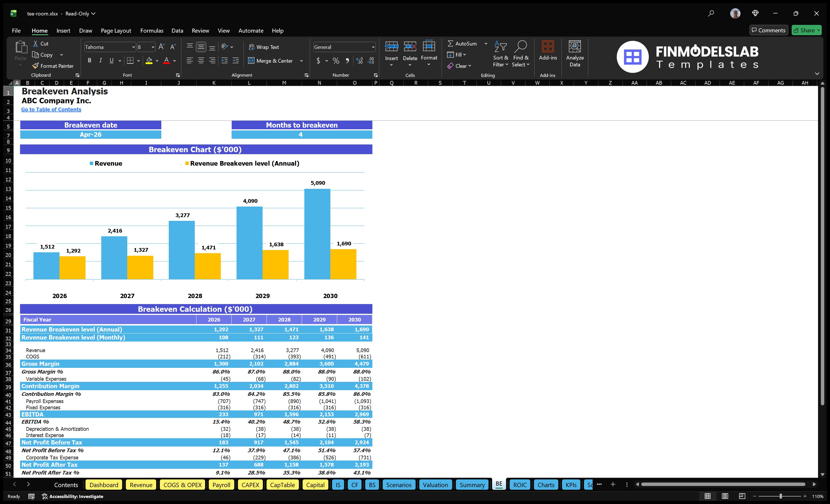Open Sort & Filter options
The height and width of the screenshot is (504, 830).
click(501, 54)
